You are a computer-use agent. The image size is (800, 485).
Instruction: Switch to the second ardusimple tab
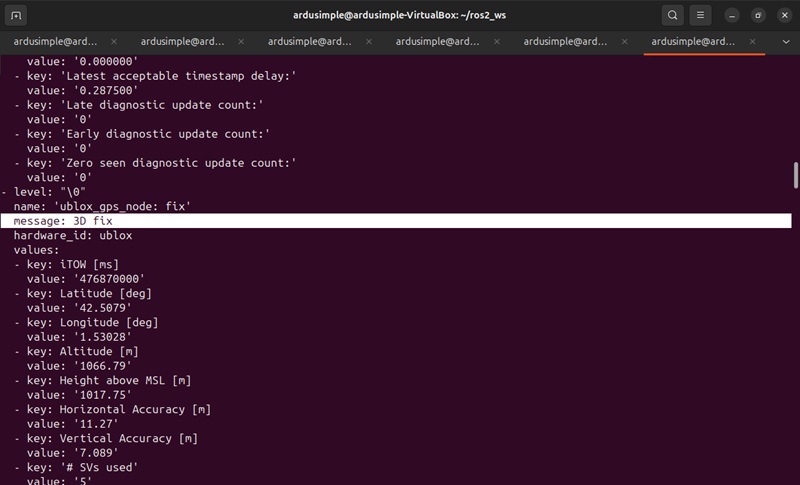(x=182, y=42)
